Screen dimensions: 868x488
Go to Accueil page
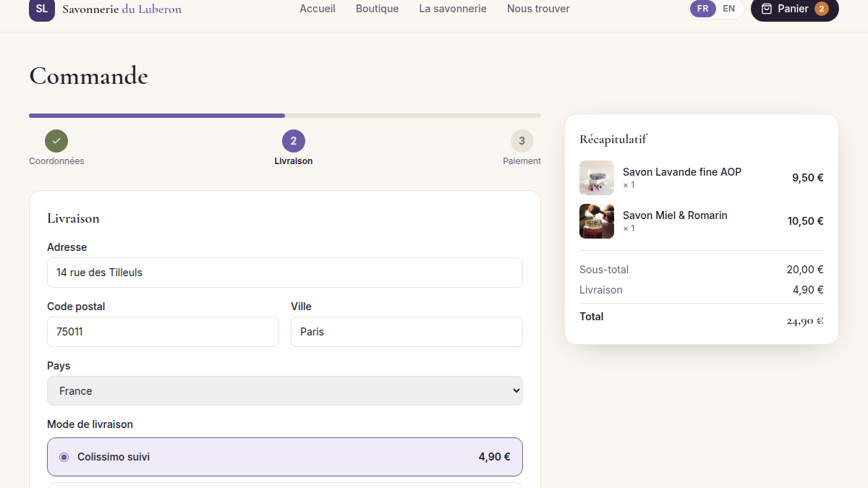tap(318, 9)
